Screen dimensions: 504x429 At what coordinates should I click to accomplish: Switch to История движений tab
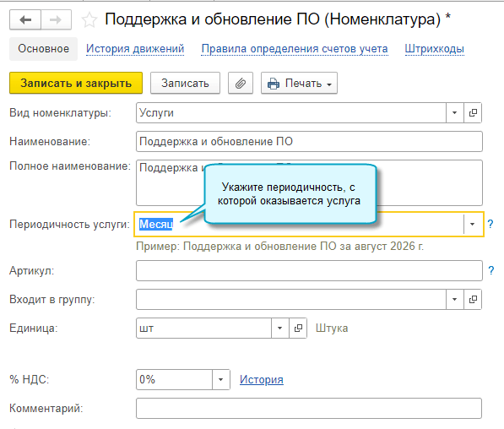coord(135,49)
